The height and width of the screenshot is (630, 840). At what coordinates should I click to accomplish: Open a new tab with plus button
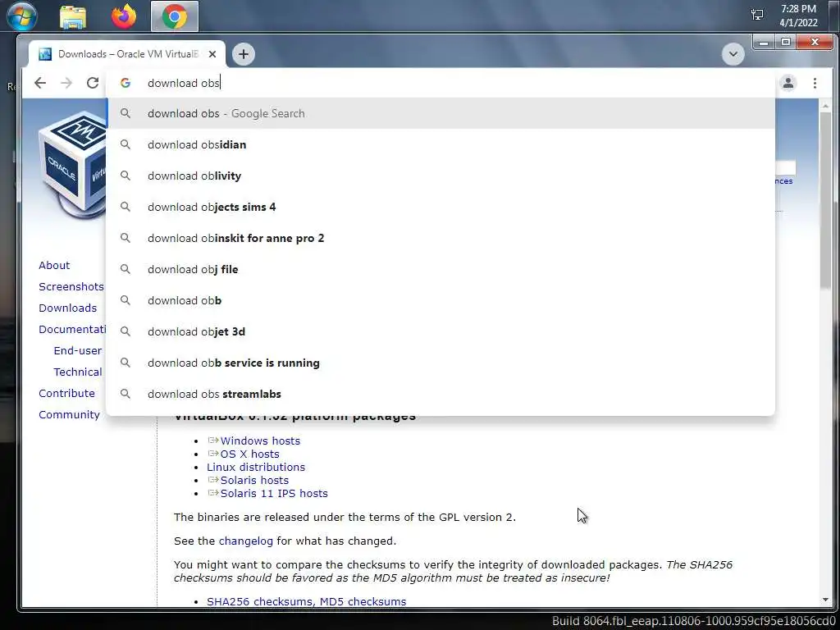pyautogui.click(x=243, y=54)
